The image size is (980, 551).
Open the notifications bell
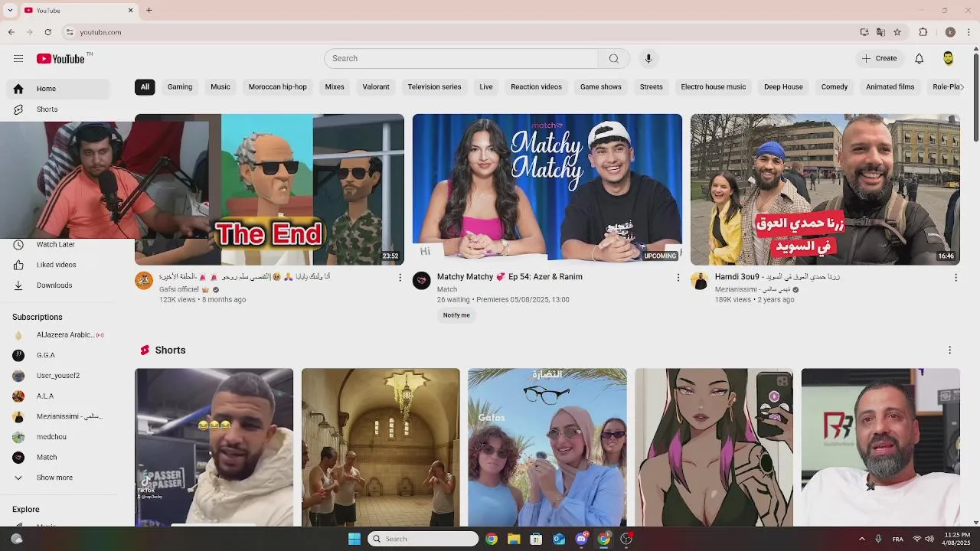coord(919,59)
